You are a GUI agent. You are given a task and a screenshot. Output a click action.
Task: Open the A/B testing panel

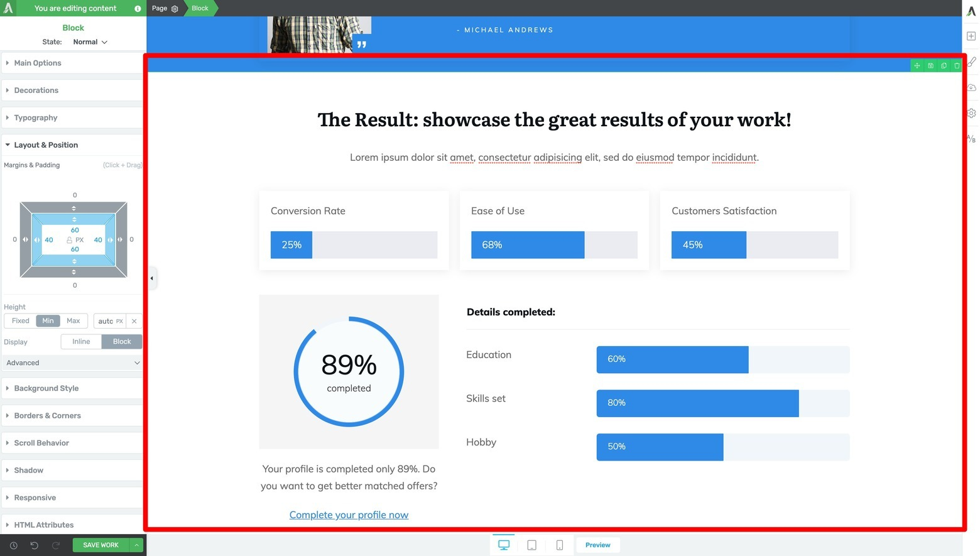click(971, 138)
